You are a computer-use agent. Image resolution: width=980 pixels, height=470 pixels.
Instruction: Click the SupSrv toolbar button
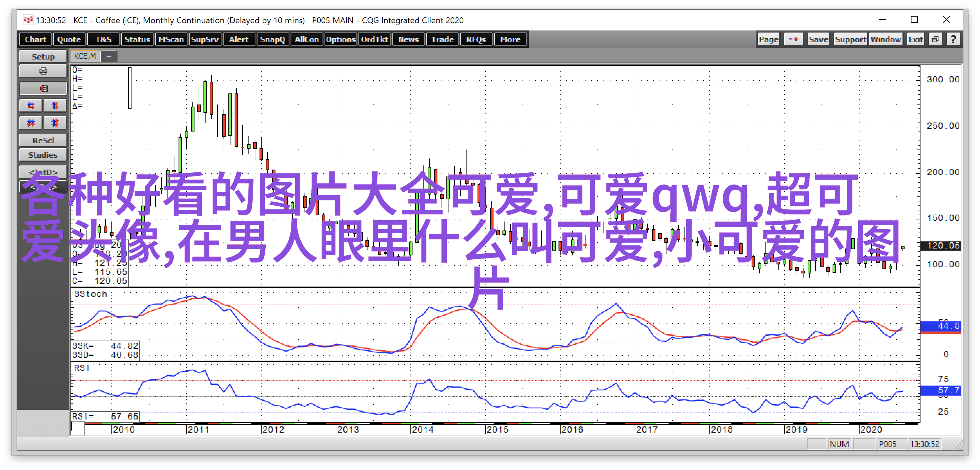[x=205, y=39]
